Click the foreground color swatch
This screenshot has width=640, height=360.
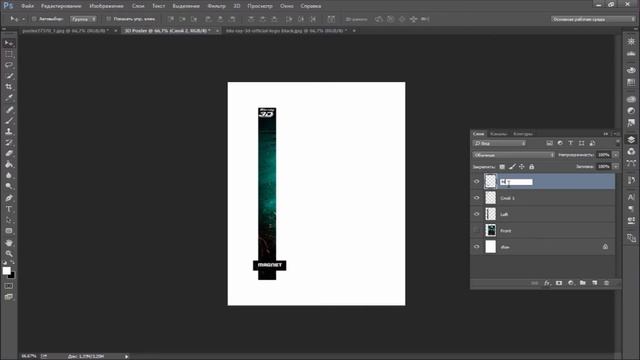pyautogui.click(x=7, y=271)
